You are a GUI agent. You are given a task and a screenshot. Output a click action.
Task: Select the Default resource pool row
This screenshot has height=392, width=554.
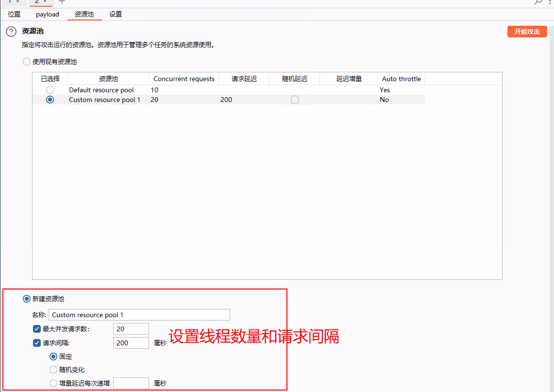pyautogui.click(x=50, y=89)
